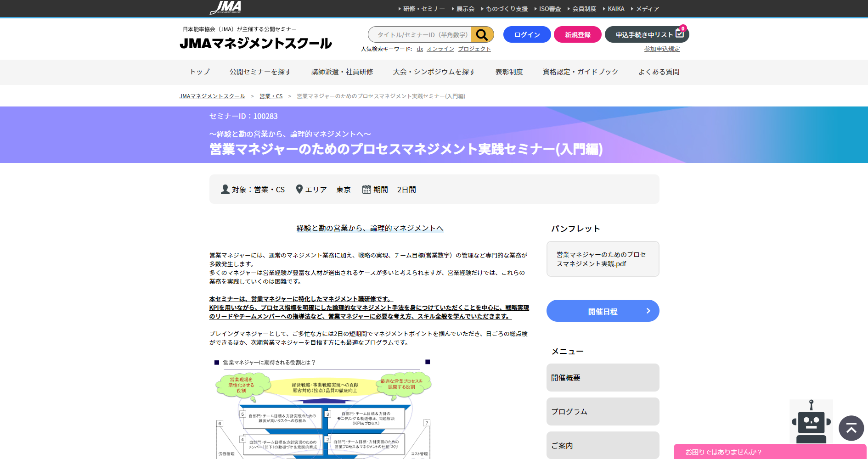868x459 pixels.
Task: Click the chevron on the 開催日程 button
Action: click(648, 311)
